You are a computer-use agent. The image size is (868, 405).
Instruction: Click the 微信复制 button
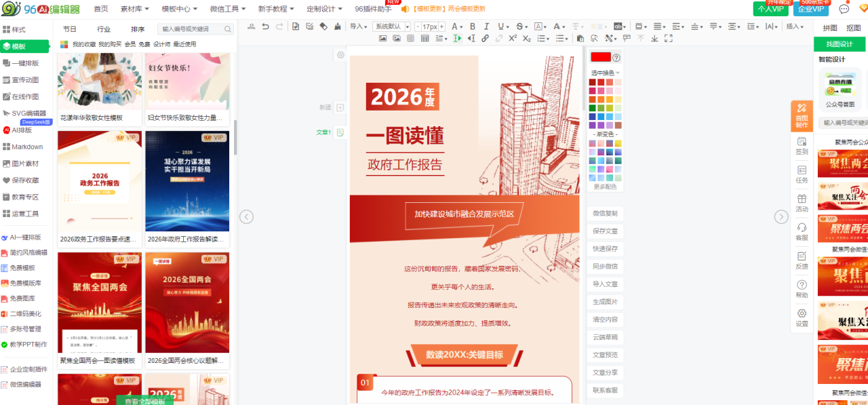tap(605, 214)
